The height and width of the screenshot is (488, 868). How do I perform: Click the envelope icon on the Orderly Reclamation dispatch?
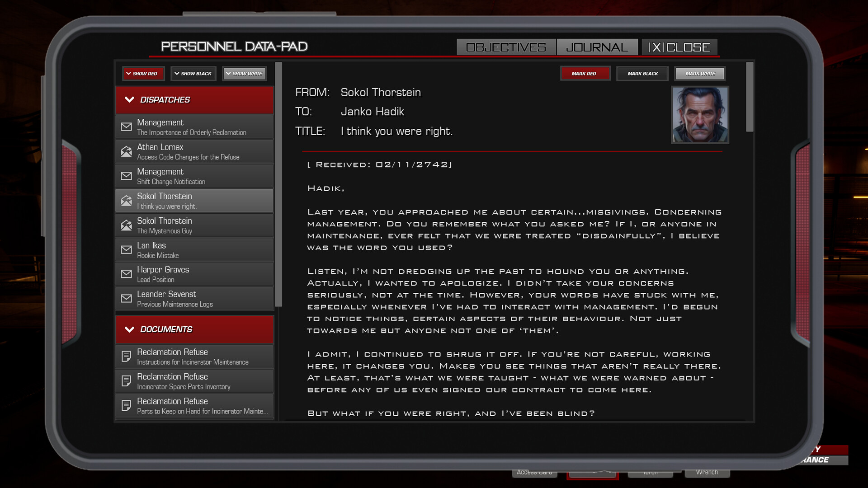pyautogui.click(x=127, y=127)
